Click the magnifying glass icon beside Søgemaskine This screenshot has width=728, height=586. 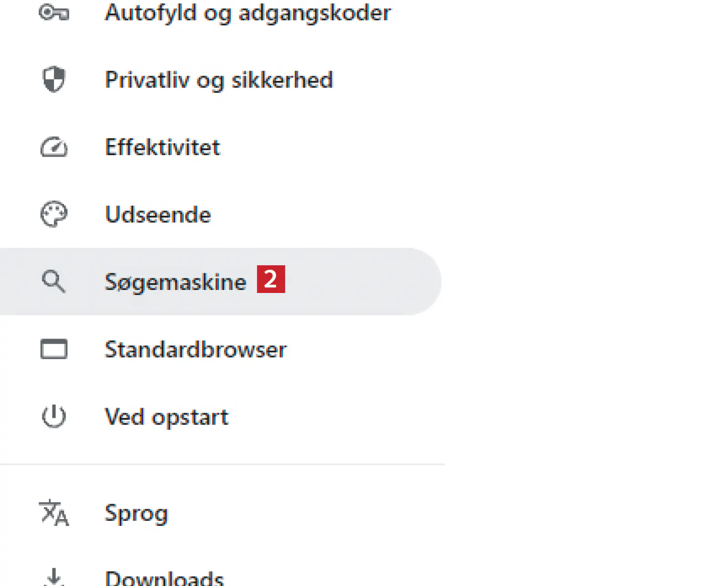coord(54,281)
